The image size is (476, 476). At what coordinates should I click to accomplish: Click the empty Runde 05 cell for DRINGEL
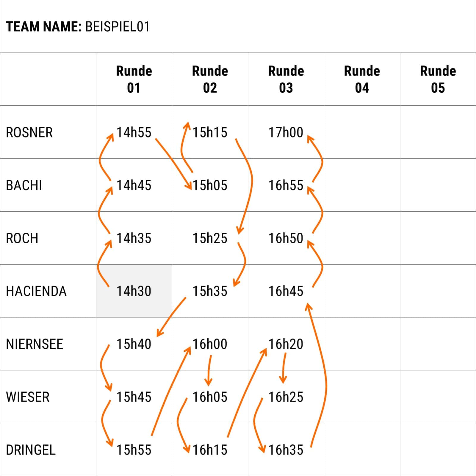(438, 450)
